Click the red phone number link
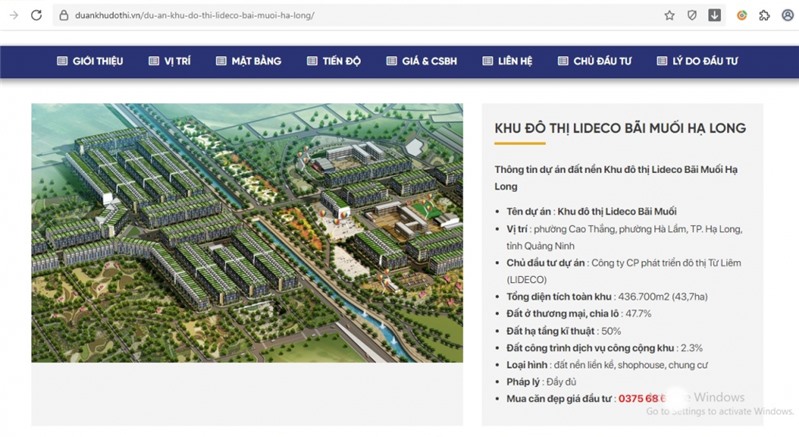 [642, 399]
